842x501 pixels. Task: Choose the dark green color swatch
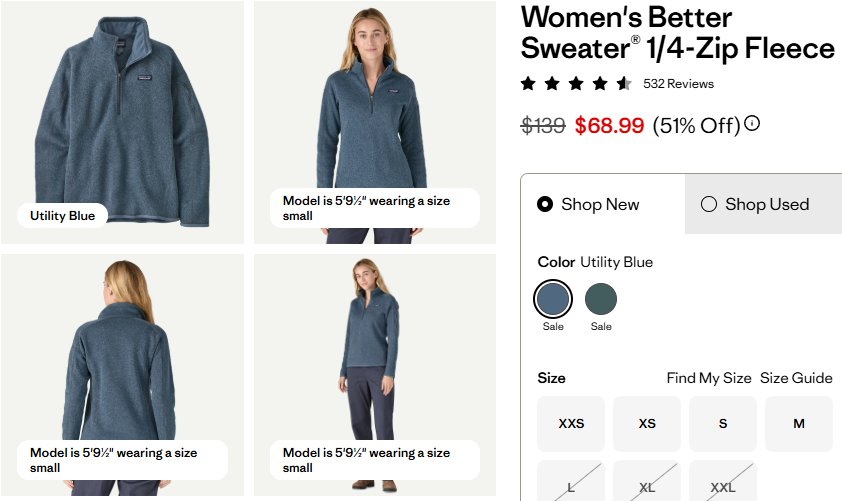601,299
